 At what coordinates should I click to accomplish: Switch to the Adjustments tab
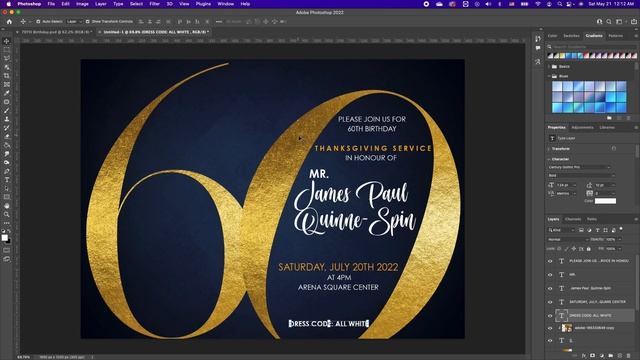click(582, 128)
